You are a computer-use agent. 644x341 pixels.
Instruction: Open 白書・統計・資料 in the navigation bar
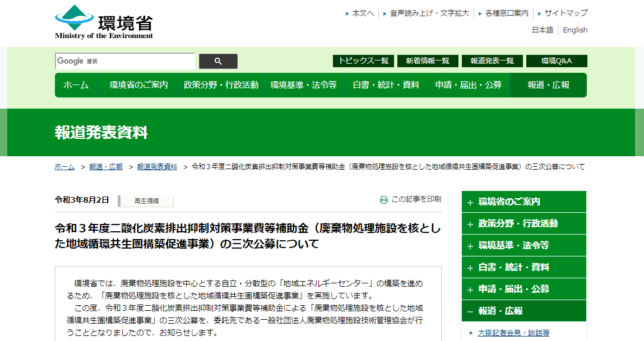pos(386,85)
